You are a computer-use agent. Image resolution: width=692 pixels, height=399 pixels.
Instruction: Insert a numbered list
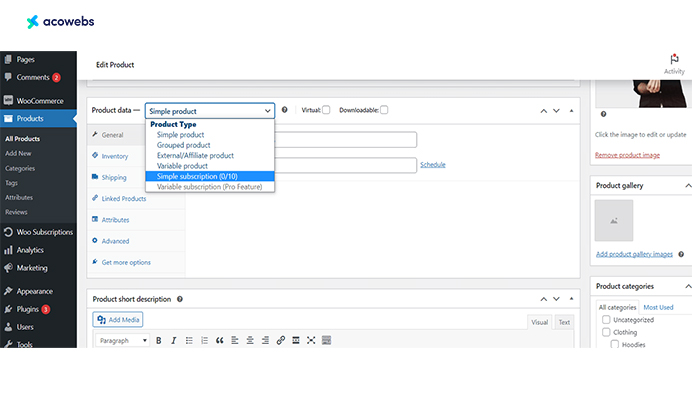coord(204,340)
